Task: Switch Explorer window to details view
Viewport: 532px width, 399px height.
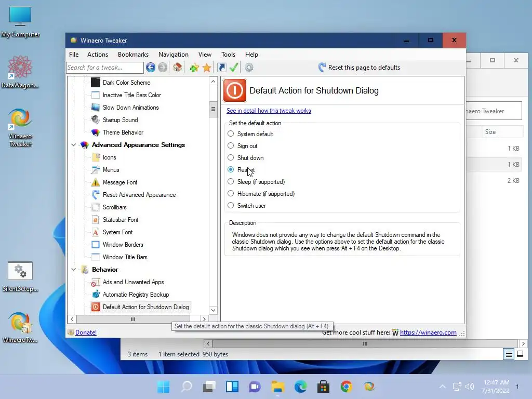Action: click(509, 354)
